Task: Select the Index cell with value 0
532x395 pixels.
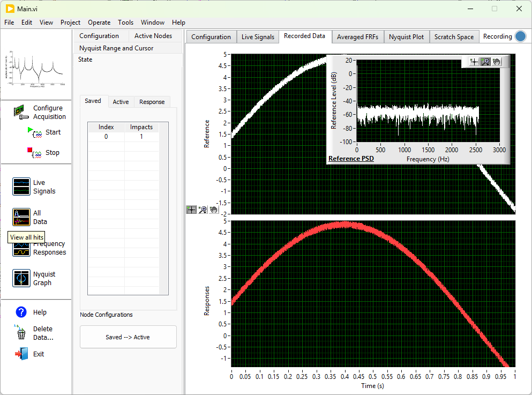Action: coord(106,137)
